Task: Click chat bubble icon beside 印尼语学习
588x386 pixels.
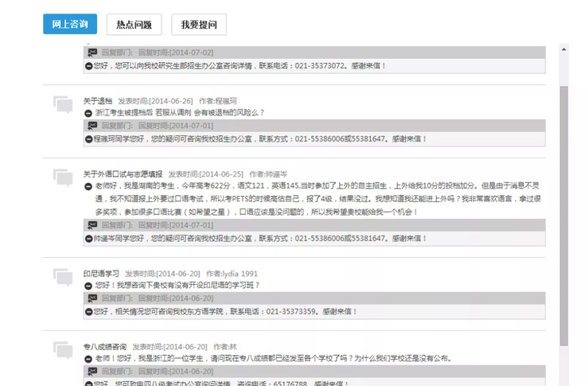Action: point(63,276)
